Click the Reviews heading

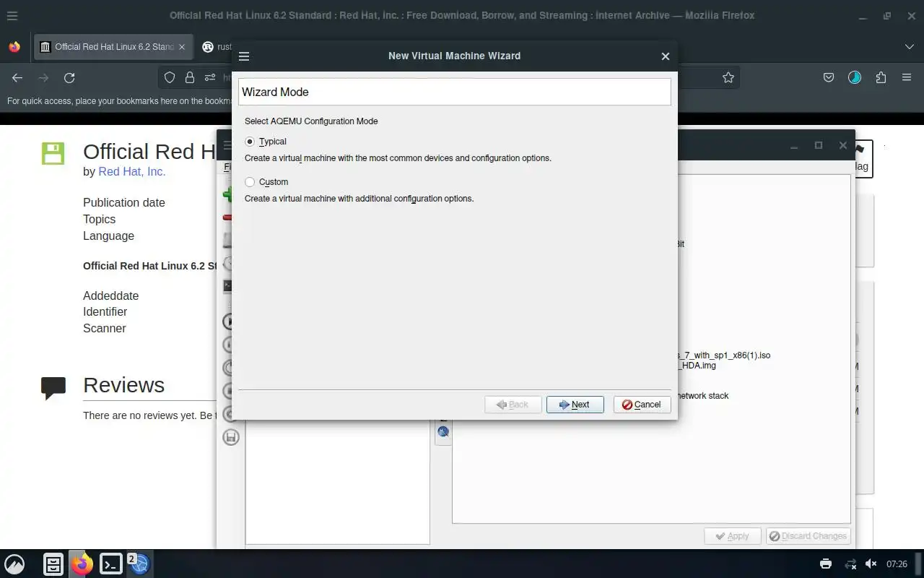123,385
